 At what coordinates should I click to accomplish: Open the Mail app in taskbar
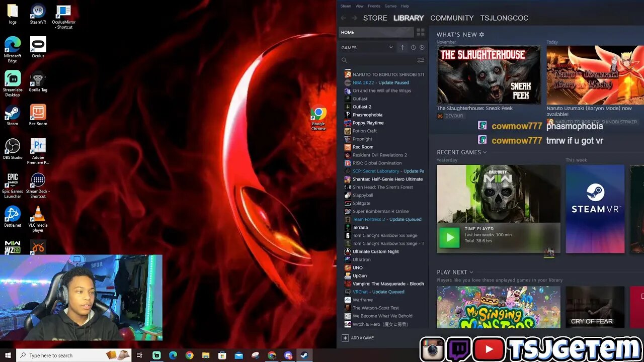(x=238, y=355)
